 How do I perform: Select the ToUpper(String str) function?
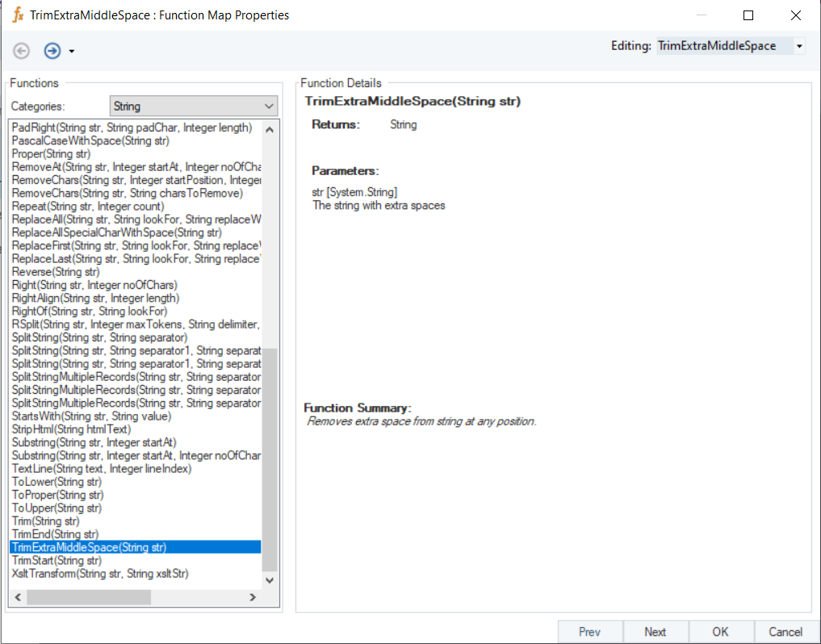pyautogui.click(x=57, y=508)
